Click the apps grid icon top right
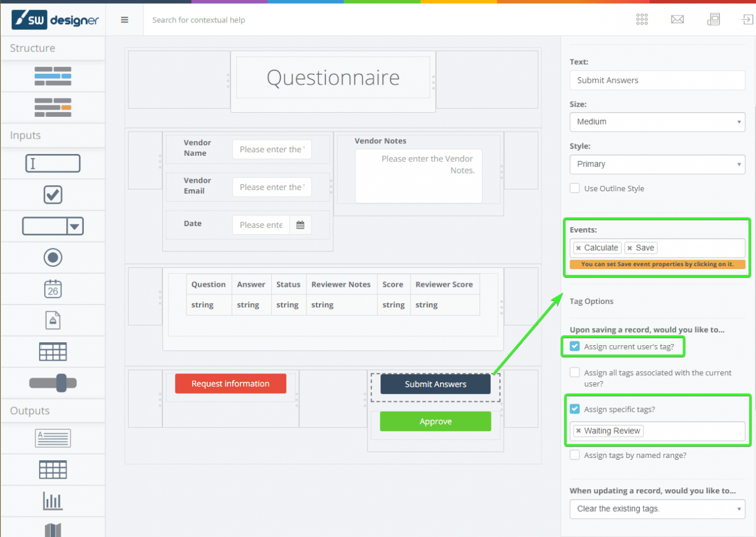The image size is (756, 537). click(x=641, y=19)
